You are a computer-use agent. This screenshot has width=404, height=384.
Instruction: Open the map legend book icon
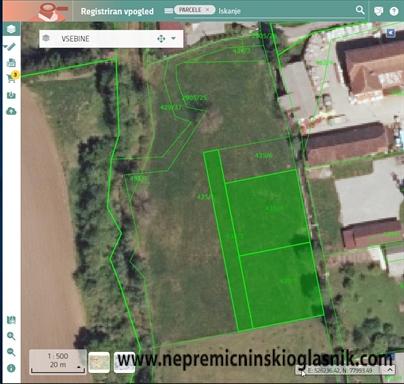pyautogui.click(x=11, y=320)
